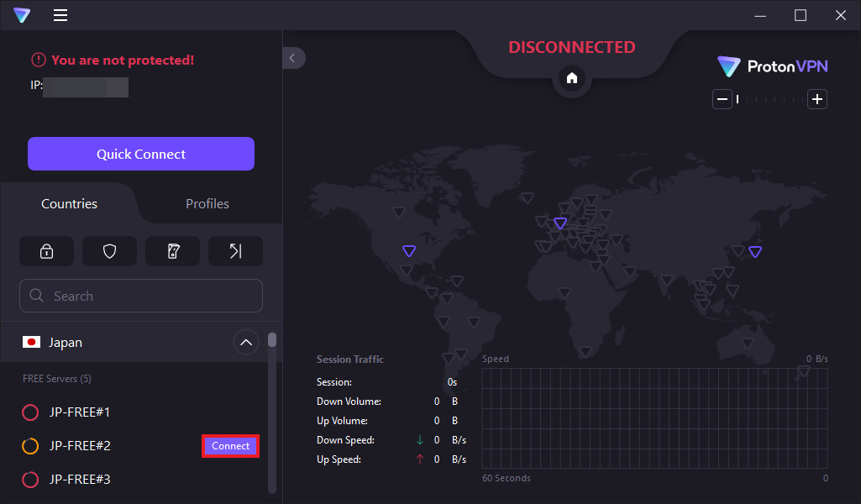Collapse the sidebar with the arrow
The width and height of the screenshot is (861, 504).
click(x=293, y=58)
